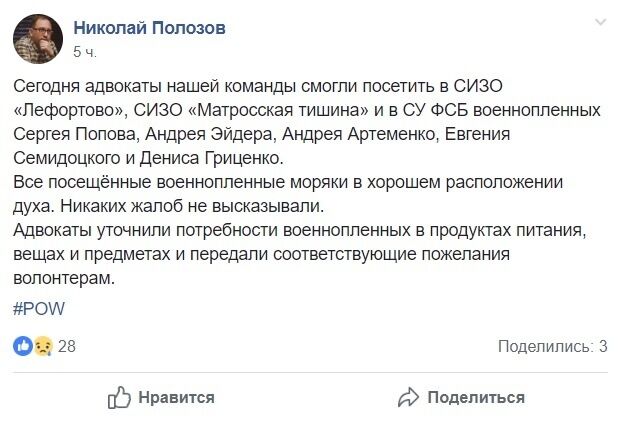The height and width of the screenshot is (422, 621).
Task: Click the share arrow icon
Action: (409, 396)
